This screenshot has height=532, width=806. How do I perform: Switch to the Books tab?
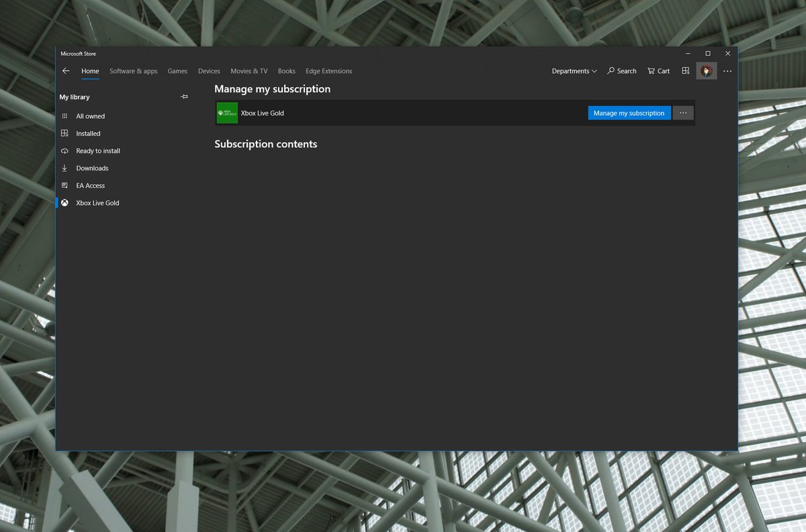287,71
